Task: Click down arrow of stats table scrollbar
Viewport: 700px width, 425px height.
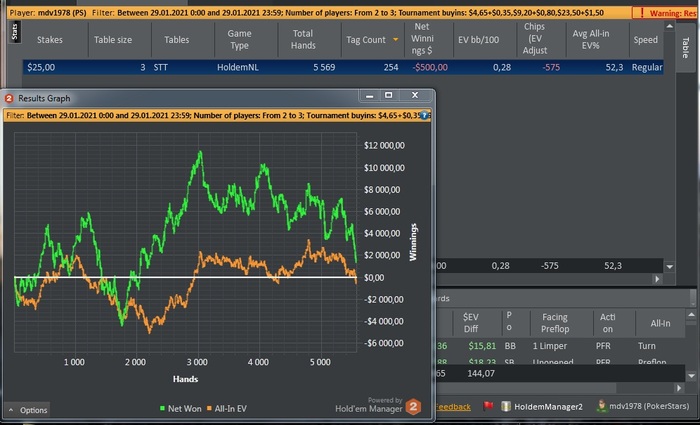Action: 669,267
